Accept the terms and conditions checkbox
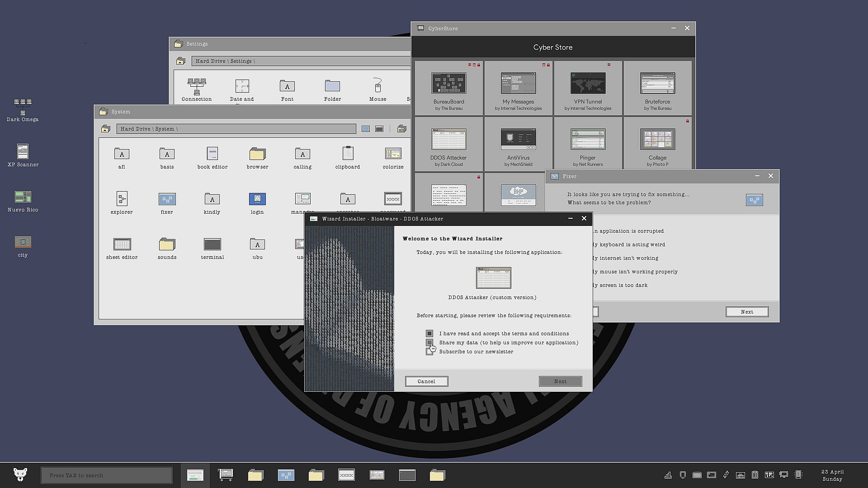Viewport: 868px width, 488px height. (x=429, y=333)
